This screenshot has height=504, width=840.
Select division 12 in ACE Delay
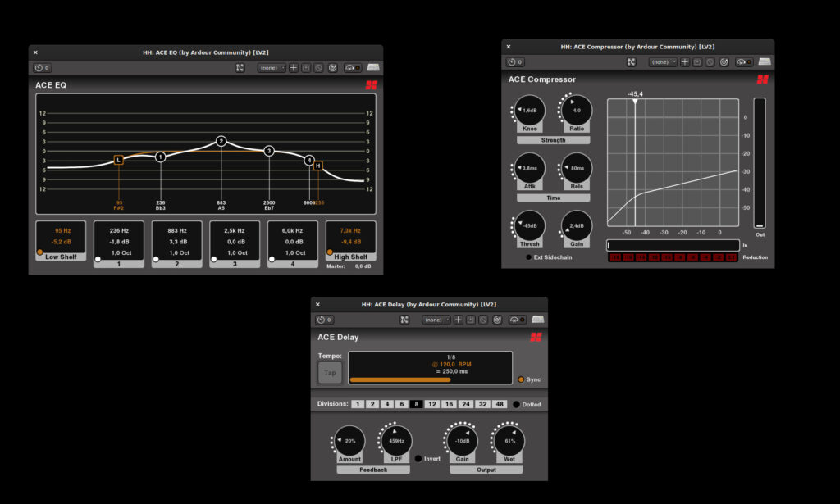coord(431,405)
